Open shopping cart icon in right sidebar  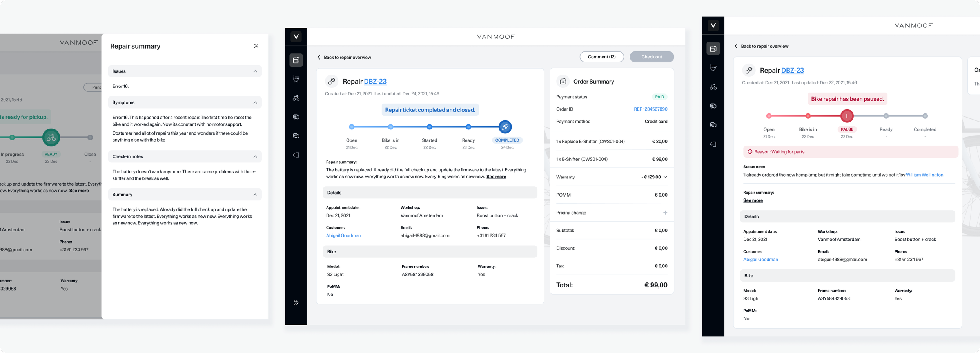point(713,68)
